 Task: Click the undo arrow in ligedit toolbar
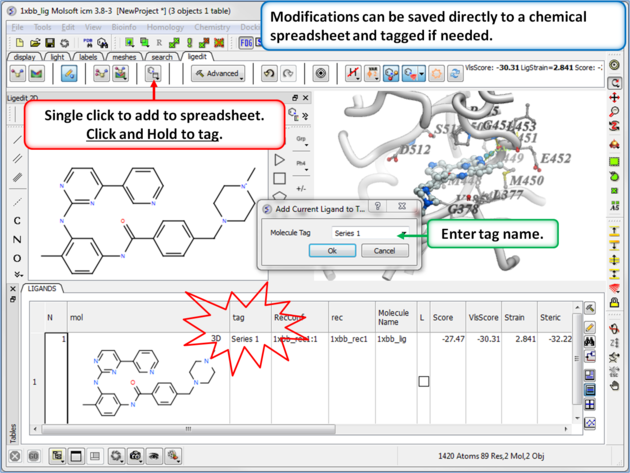tap(268, 74)
